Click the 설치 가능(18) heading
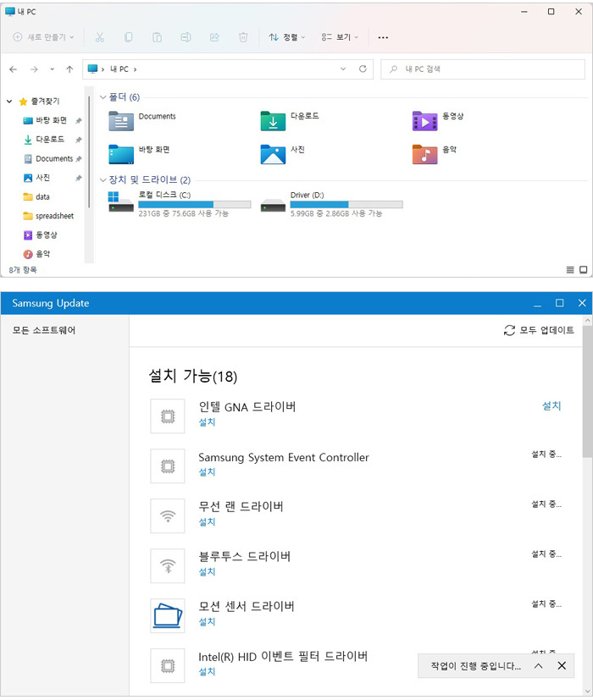593x700 pixels. click(192, 377)
